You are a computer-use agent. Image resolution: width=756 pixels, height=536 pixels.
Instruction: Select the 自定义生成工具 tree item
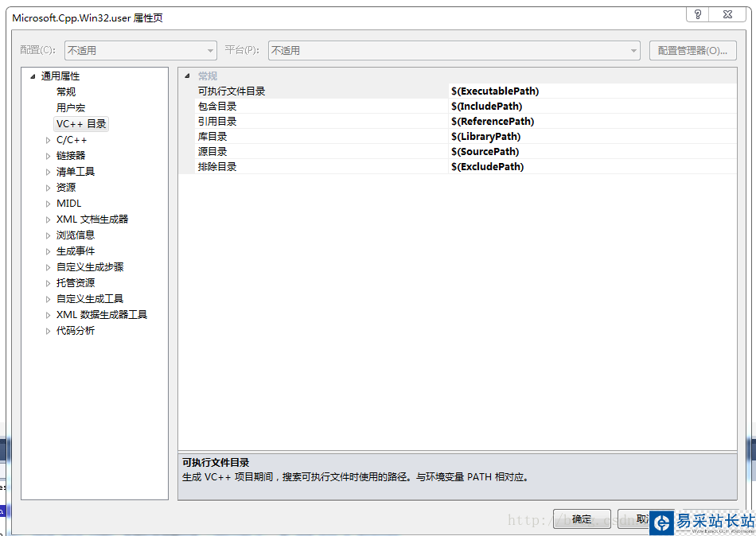pos(90,299)
